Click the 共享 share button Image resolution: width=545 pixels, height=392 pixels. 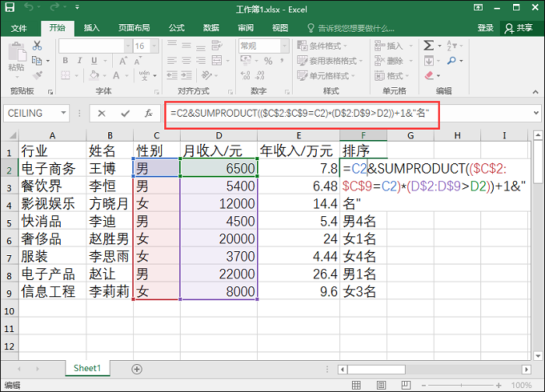(x=519, y=28)
